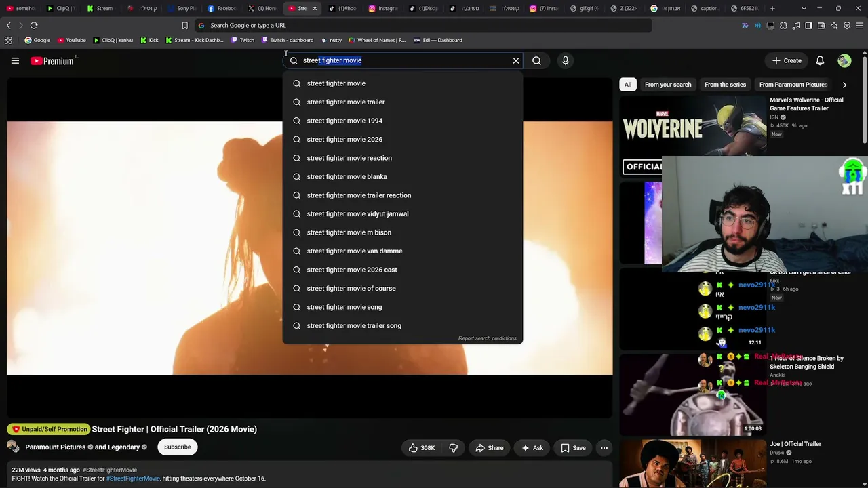868x488 pixels.
Task: Open the browser apps grid icon
Action: click(8, 40)
